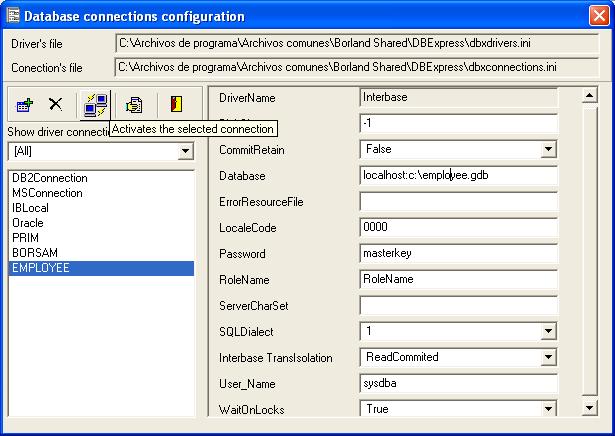The width and height of the screenshot is (615, 436).
Task: Click the copy documents toolbar icon
Action: click(134, 105)
